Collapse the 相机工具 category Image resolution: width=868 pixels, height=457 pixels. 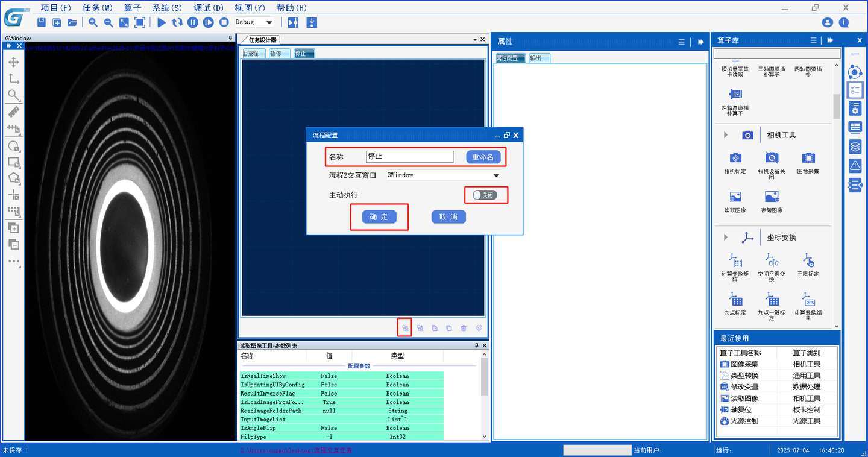[x=726, y=135]
